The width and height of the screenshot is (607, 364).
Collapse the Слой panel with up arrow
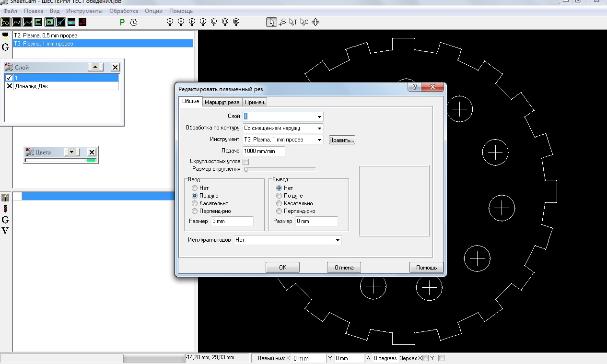(95, 68)
